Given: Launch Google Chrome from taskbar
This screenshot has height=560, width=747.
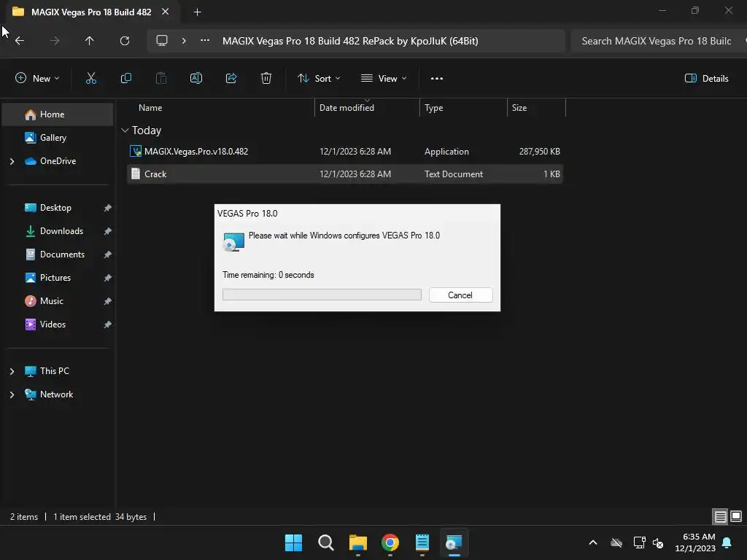Looking at the screenshot, I should point(390,542).
